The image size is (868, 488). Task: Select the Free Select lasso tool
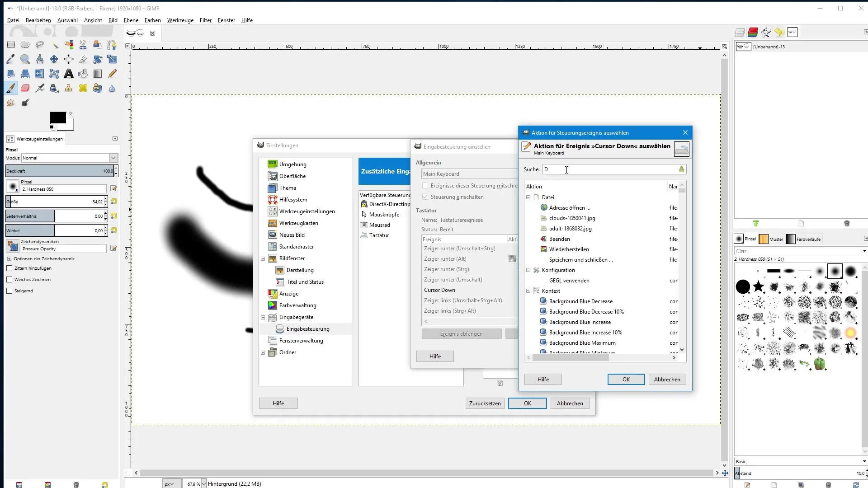40,45
